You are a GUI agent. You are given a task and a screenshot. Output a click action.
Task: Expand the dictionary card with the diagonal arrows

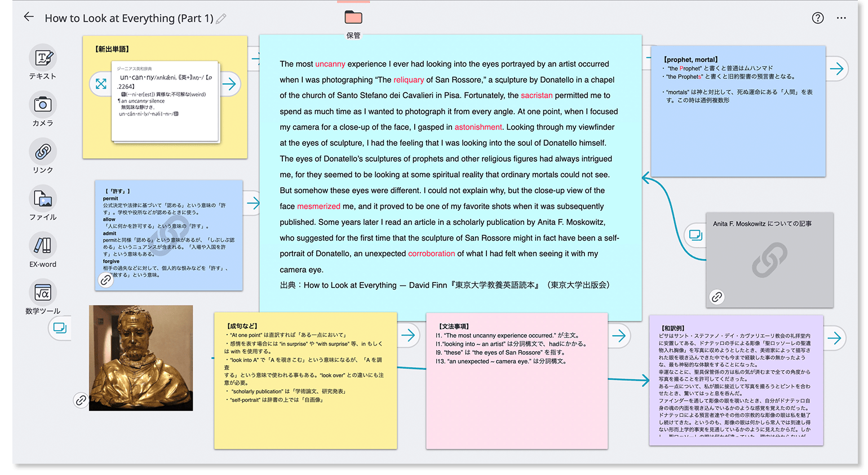pos(101,84)
